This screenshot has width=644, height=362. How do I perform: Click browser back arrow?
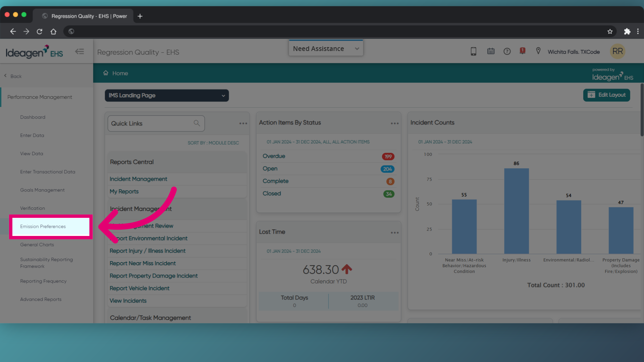(x=13, y=31)
